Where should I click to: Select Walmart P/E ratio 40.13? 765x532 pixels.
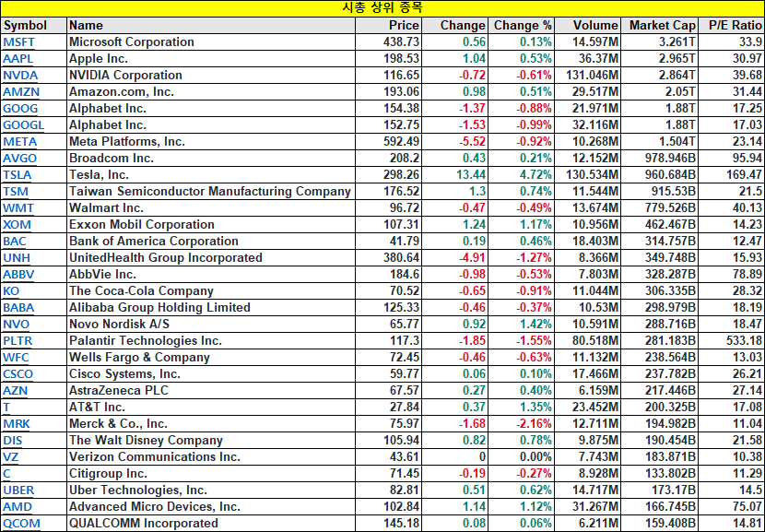[x=732, y=208]
